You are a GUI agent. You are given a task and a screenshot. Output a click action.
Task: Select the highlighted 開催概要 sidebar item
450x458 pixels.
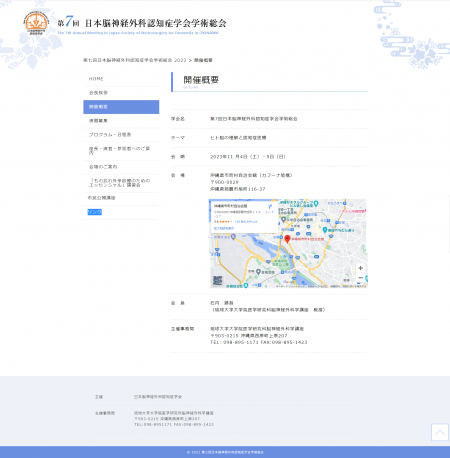[x=121, y=107]
